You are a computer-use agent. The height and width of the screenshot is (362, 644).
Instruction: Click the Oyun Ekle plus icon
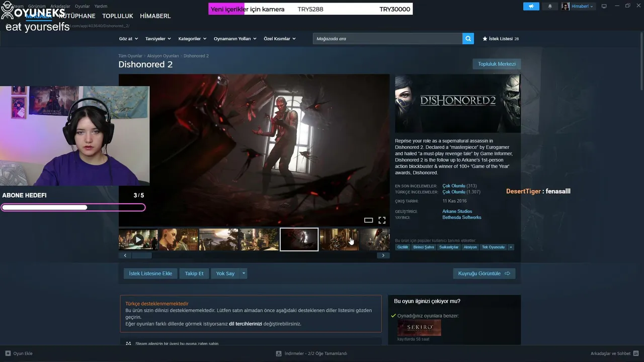[8, 353]
